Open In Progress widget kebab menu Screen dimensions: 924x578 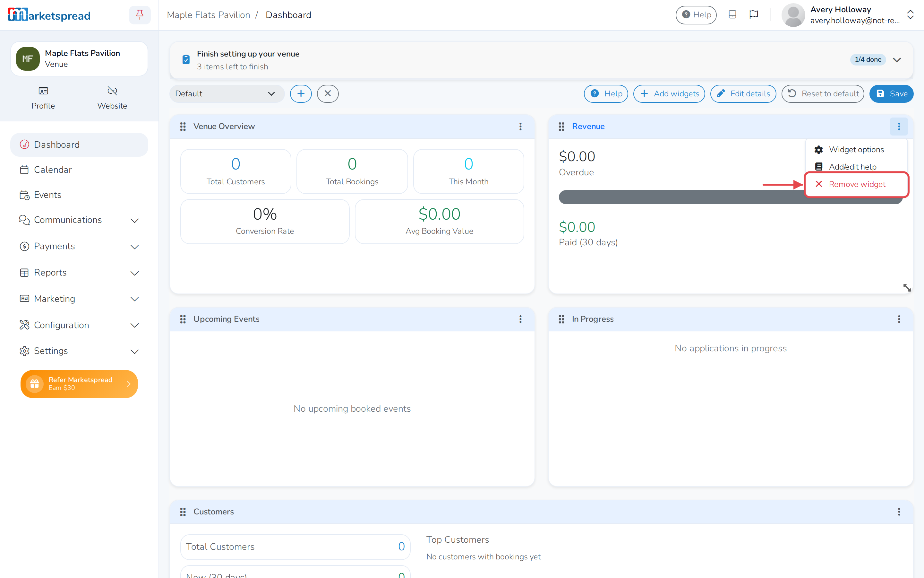pos(899,319)
